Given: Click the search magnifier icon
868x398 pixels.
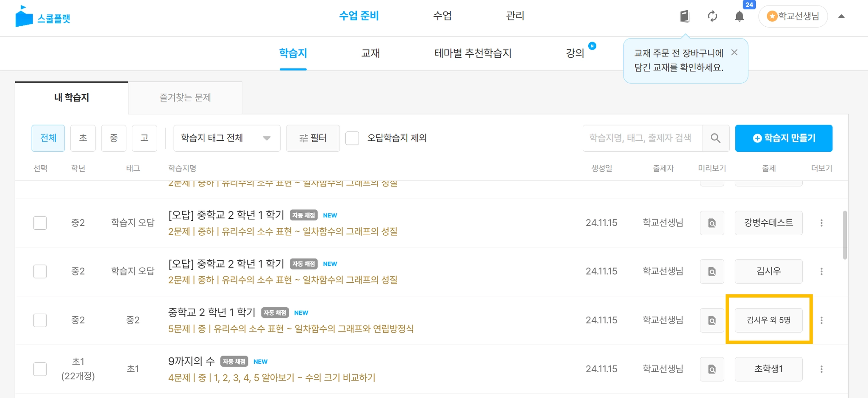Looking at the screenshot, I should click(715, 138).
